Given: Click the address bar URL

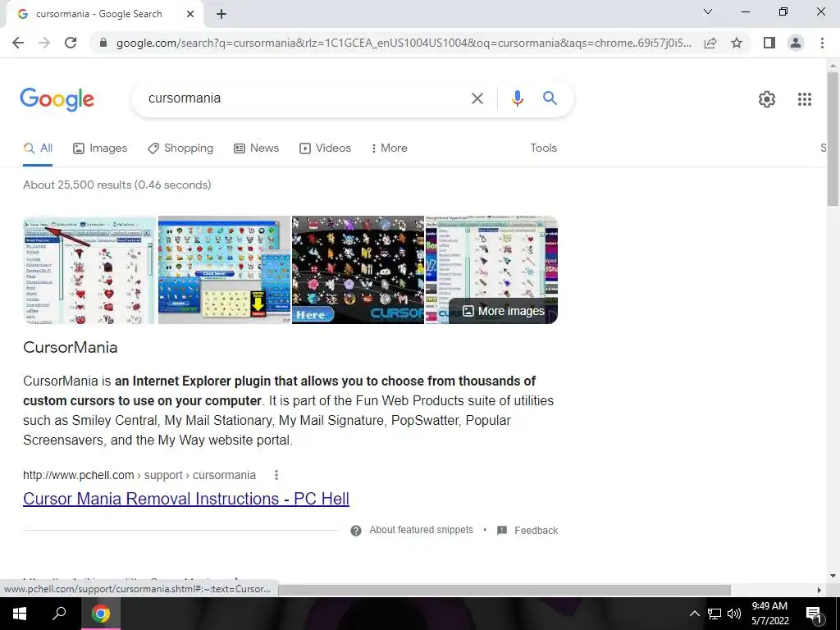Looking at the screenshot, I should click(x=404, y=43).
